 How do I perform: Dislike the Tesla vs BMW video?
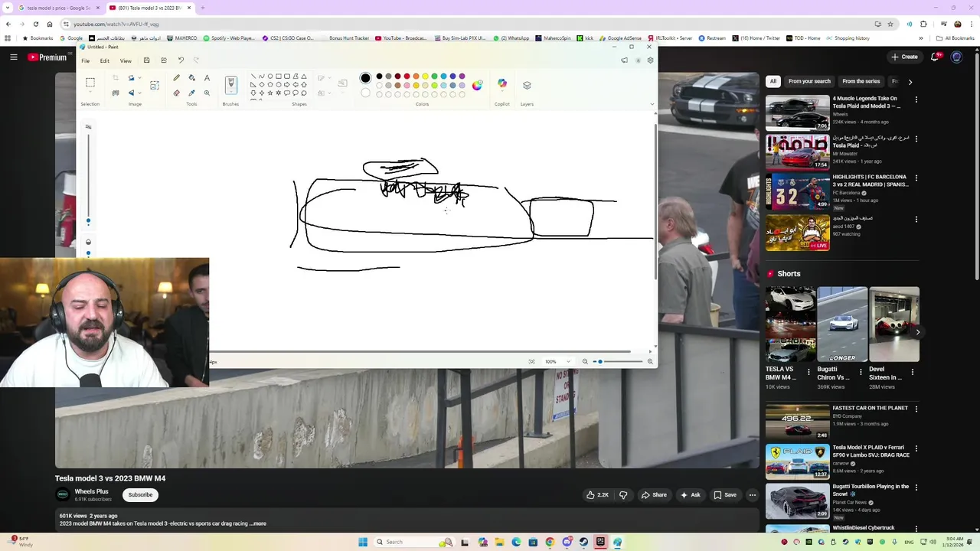pyautogui.click(x=623, y=495)
